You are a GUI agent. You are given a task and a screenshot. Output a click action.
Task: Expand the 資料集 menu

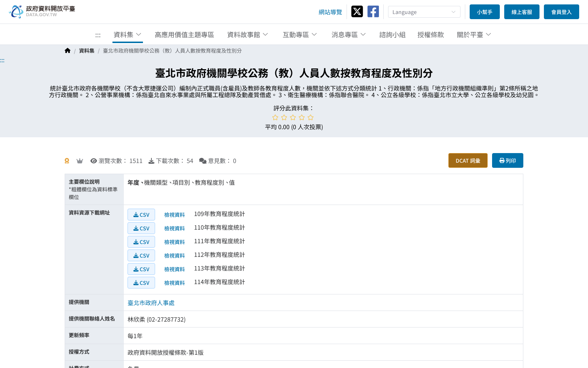(128, 35)
